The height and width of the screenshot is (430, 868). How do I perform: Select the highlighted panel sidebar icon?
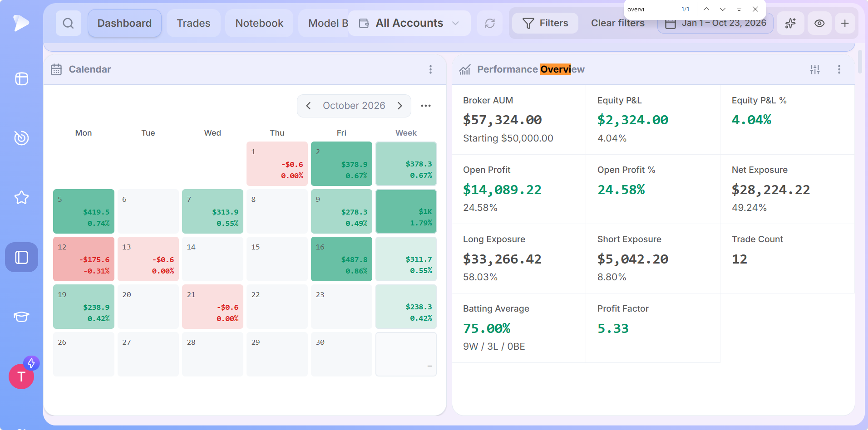21,257
